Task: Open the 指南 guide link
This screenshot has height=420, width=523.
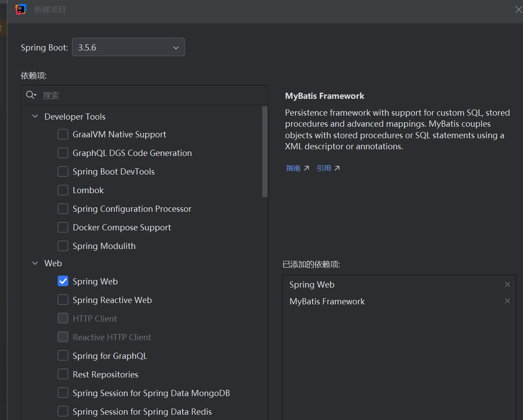Action: click(x=297, y=168)
